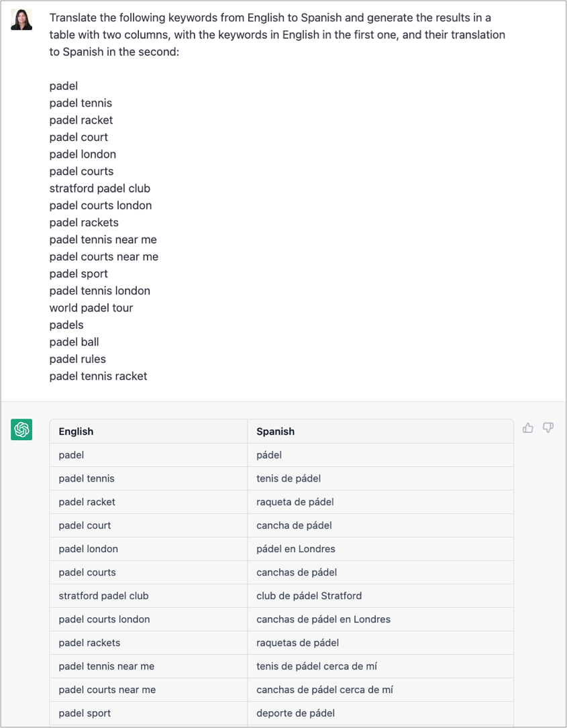The height and width of the screenshot is (728, 567).
Task: Click 'tenis de pádel cerca de mí' cell
Action: pos(317,666)
